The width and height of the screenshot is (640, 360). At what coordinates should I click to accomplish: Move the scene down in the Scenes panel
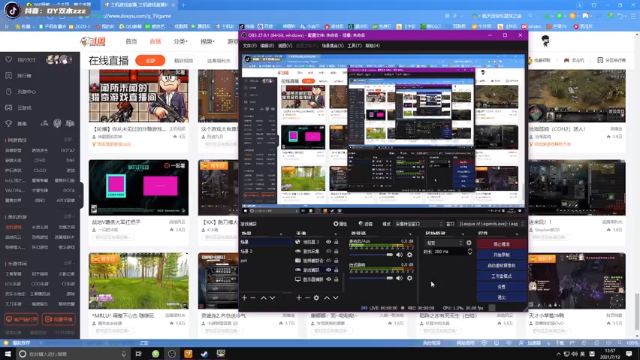click(x=272, y=298)
